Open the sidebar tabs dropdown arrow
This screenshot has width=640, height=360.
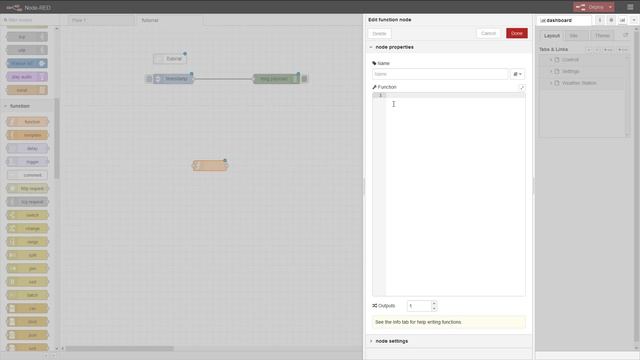tap(634, 20)
